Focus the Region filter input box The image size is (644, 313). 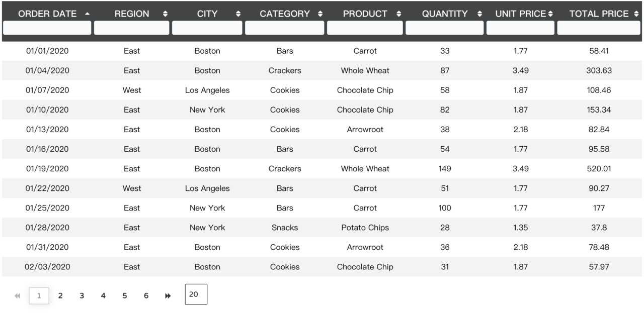(132, 28)
